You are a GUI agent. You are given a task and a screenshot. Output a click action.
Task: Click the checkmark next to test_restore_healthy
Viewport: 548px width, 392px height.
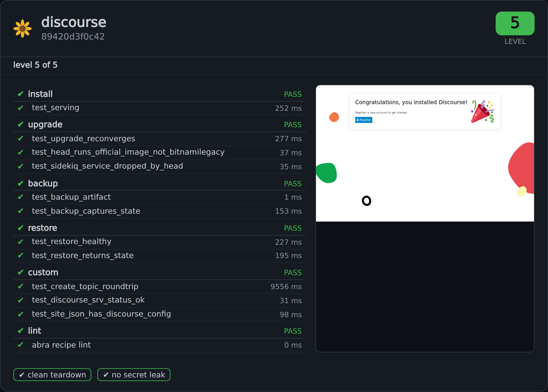21,242
